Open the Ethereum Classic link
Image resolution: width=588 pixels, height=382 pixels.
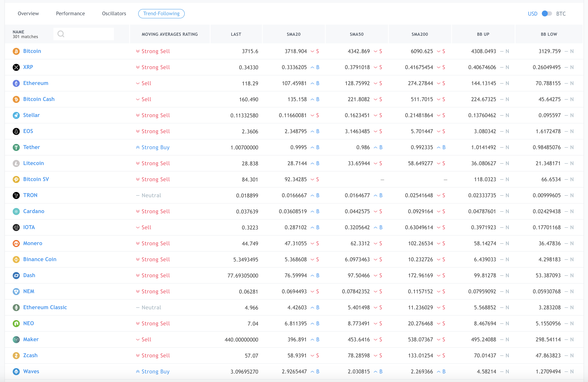(x=45, y=307)
